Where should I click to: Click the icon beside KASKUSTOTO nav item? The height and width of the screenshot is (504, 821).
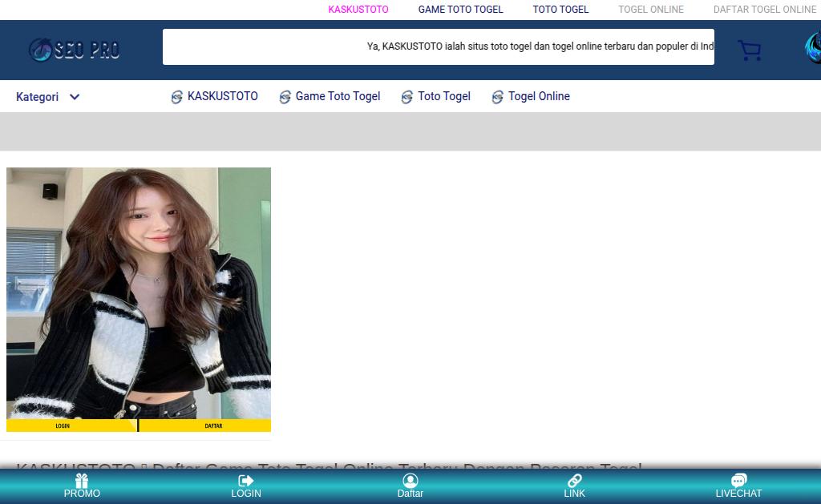[x=177, y=97]
